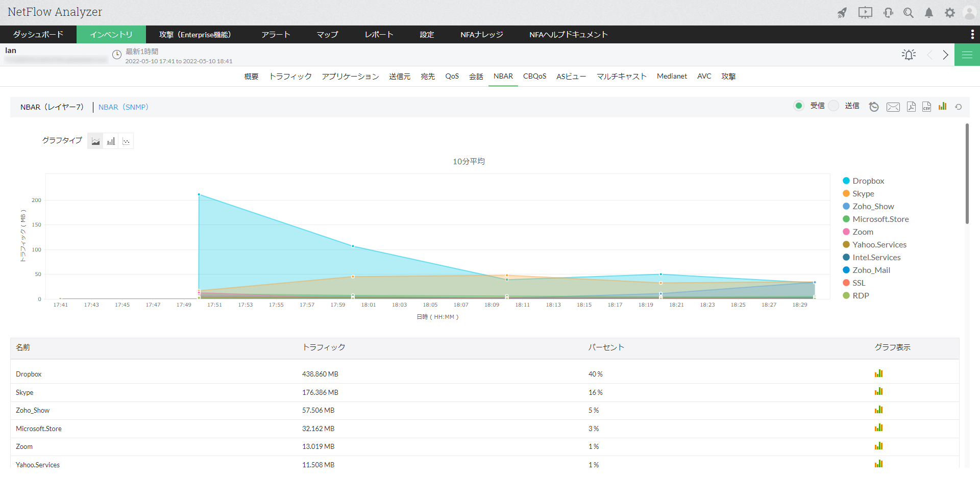980x478 pixels.
Task: Click the Dropbox legend color dot
Action: pyautogui.click(x=846, y=181)
